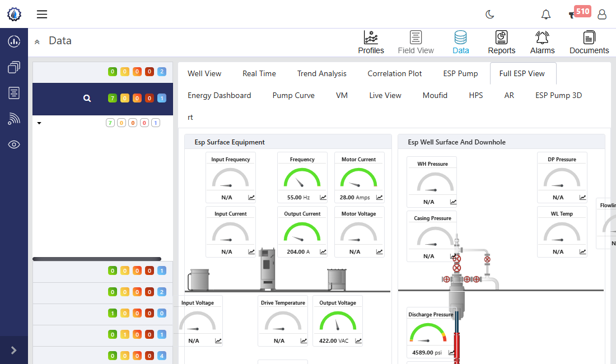Click the user profile icon
Image resolution: width=616 pixels, height=364 pixels.
point(602,15)
